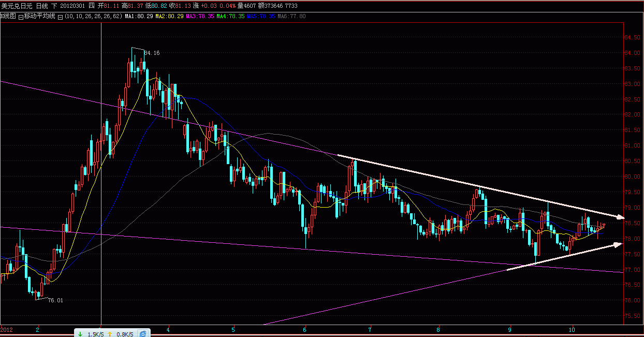Click the 80.00 price axis label
This screenshot has width=644, height=337.
(x=633, y=177)
